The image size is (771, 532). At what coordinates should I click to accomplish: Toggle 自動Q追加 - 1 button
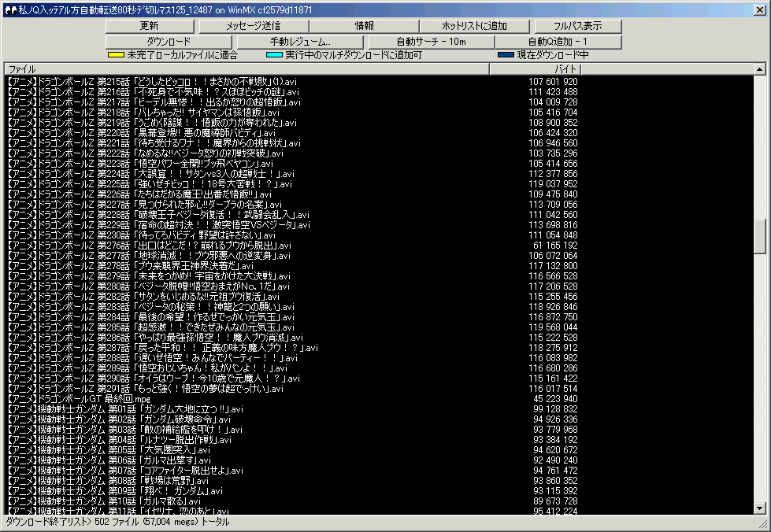tap(558, 41)
